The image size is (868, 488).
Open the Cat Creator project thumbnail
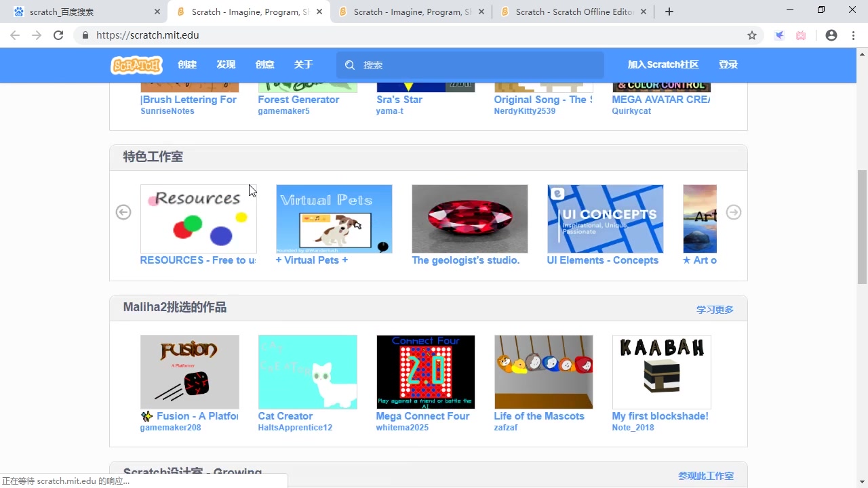(x=308, y=372)
